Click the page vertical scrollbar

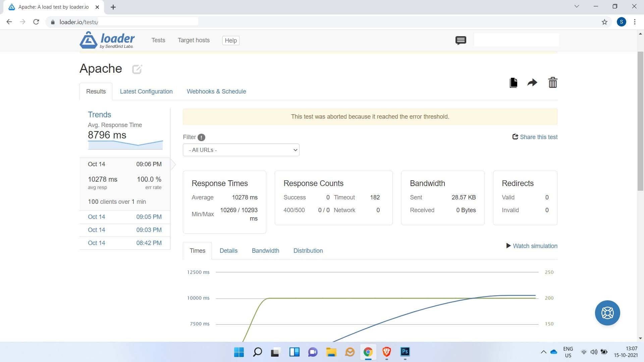640,121
